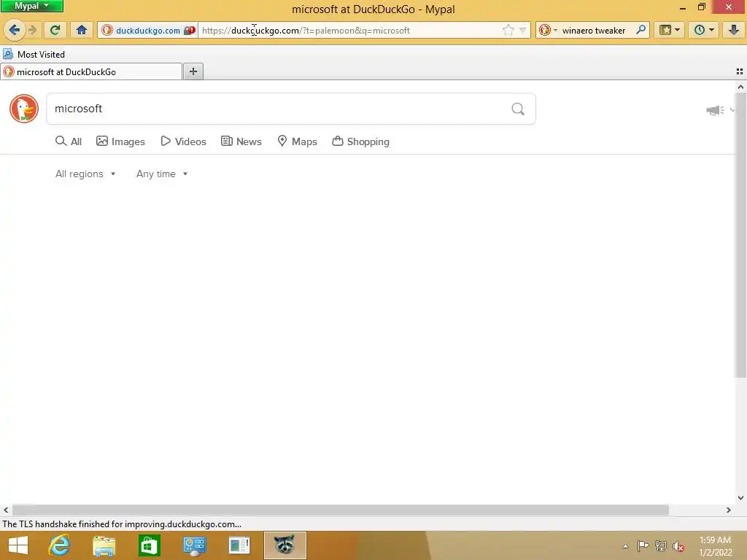The height and width of the screenshot is (560, 747).
Task: Click the horizontal scrollbar thumb
Action: click(x=340, y=510)
